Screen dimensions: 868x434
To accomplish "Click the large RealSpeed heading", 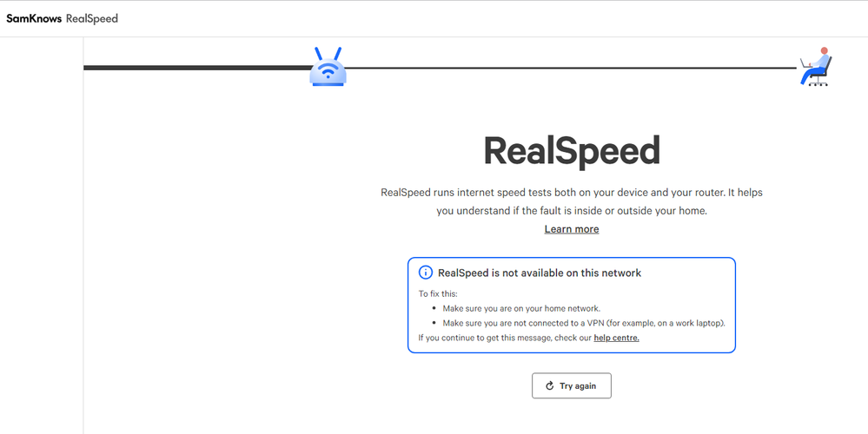I will click(572, 150).
